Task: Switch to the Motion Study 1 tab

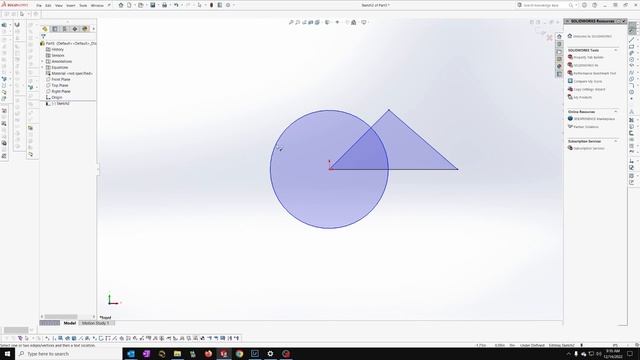Action: [x=96, y=323]
